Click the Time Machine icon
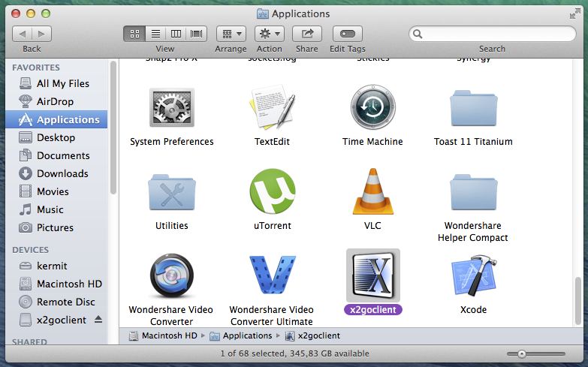Screen dimensions: 588x367 372,108
